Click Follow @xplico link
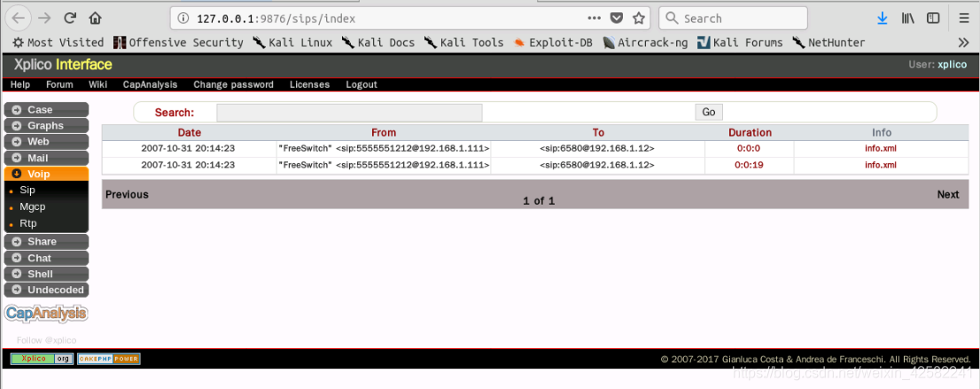 [46, 340]
